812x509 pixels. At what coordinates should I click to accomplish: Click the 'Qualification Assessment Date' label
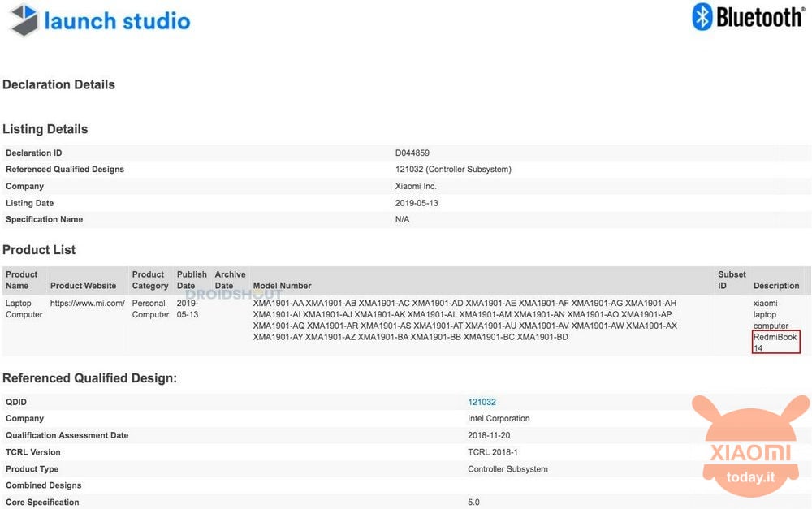point(67,435)
